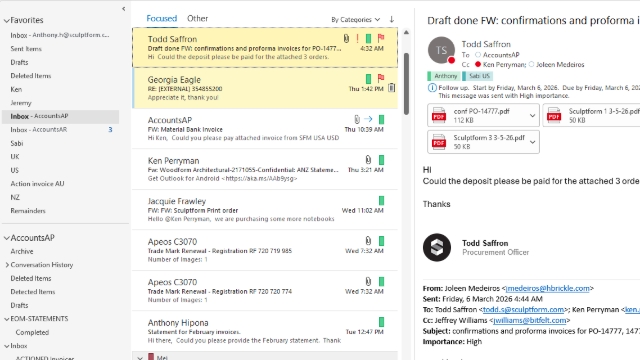Open Action invoice AU folder
This screenshot has width=640, height=360.
click(x=37, y=184)
